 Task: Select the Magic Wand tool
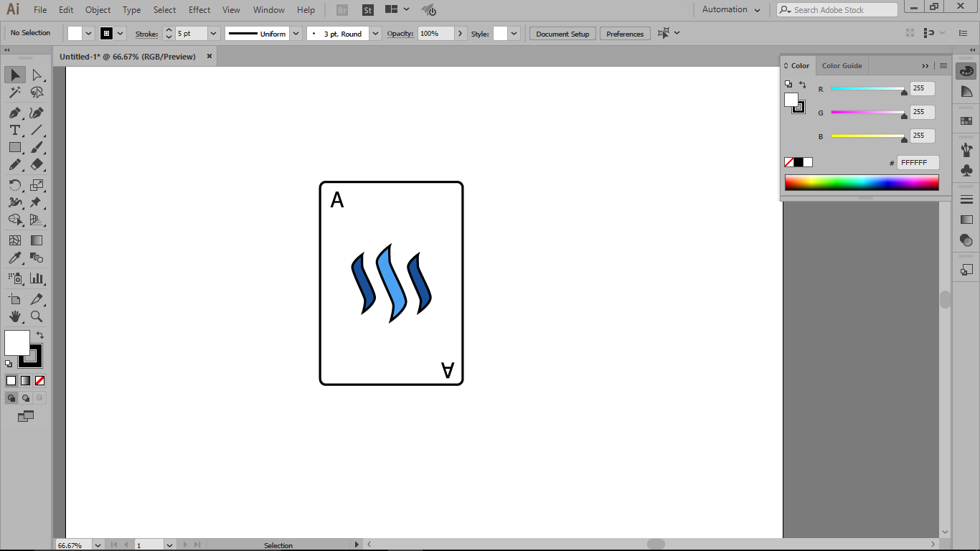pos(15,93)
